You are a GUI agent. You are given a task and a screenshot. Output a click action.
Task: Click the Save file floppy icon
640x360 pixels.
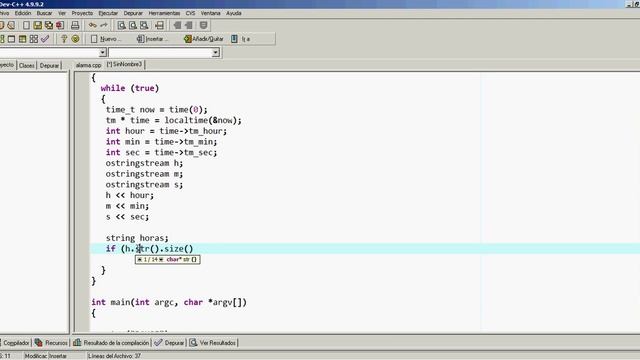pyautogui.click(x=38, y=25)
